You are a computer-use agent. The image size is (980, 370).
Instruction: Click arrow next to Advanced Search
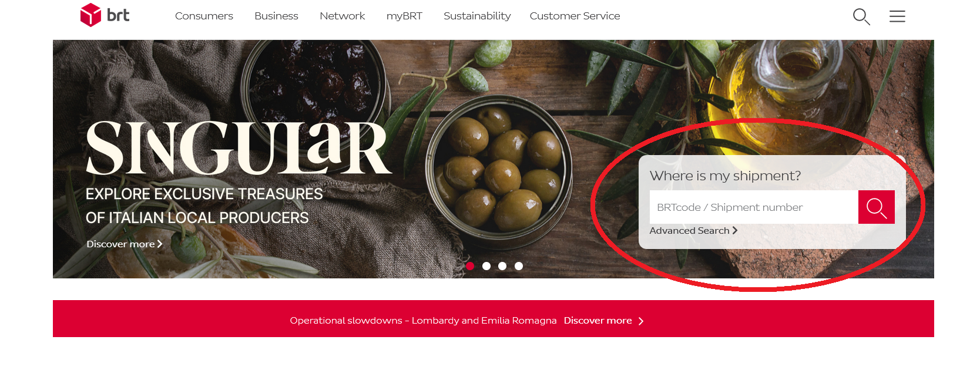[x=735, y=231]
